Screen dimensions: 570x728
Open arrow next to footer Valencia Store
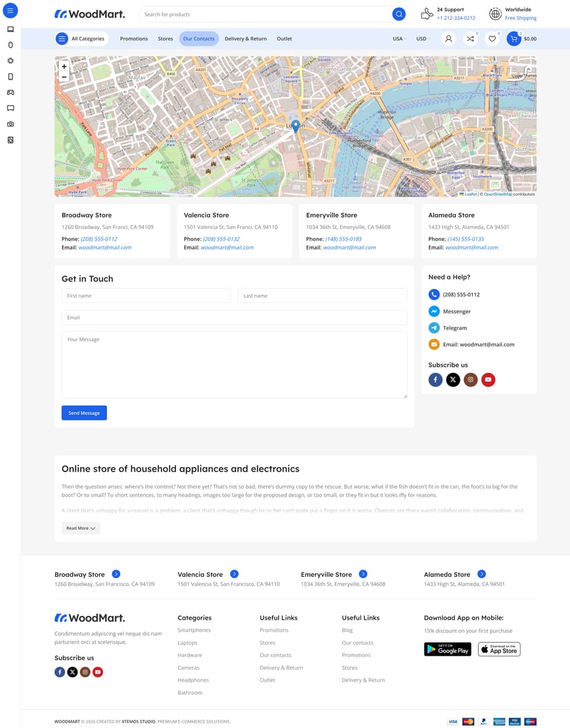[234, 574]
